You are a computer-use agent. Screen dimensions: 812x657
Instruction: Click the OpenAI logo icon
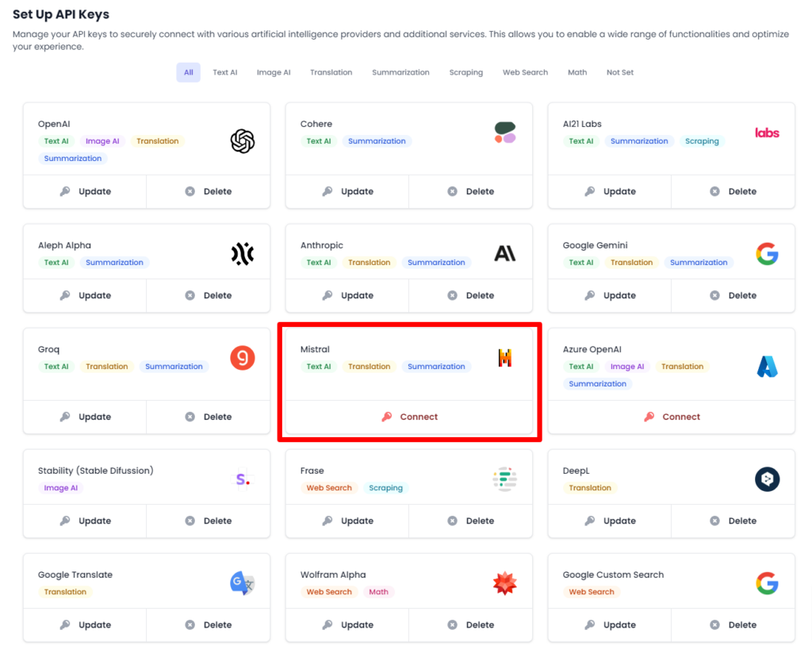pyautogui.click(x=242, y=141)
